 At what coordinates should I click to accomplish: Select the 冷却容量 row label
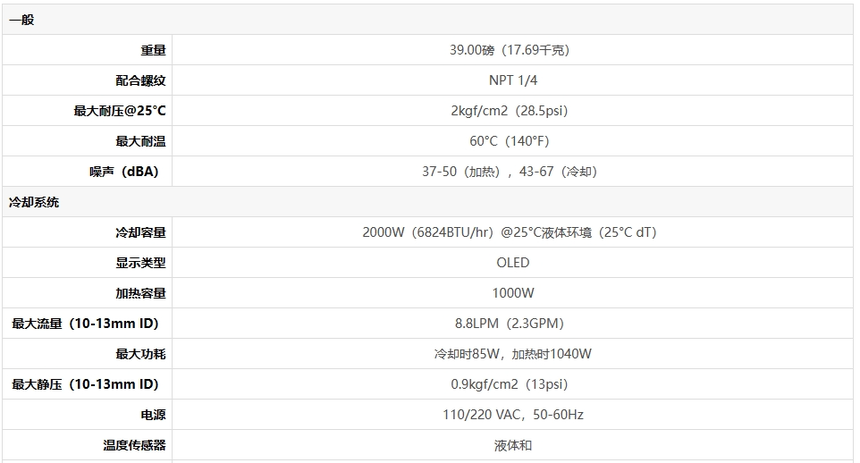140,233
